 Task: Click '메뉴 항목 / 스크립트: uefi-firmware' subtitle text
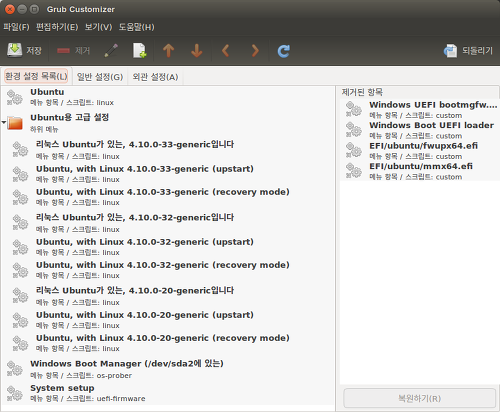[88, 398]
